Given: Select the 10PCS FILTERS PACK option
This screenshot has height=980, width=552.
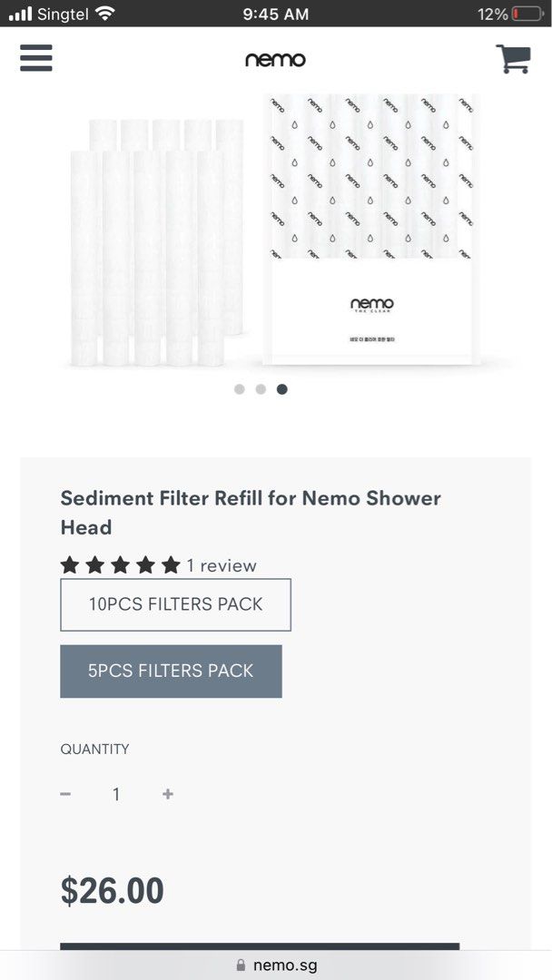Looking at the screenshot, I should point(175,604).
